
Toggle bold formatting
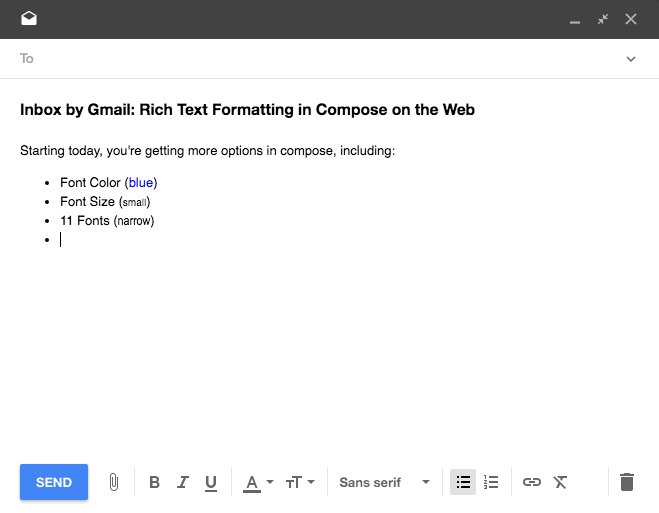click(x=154, y=482)
